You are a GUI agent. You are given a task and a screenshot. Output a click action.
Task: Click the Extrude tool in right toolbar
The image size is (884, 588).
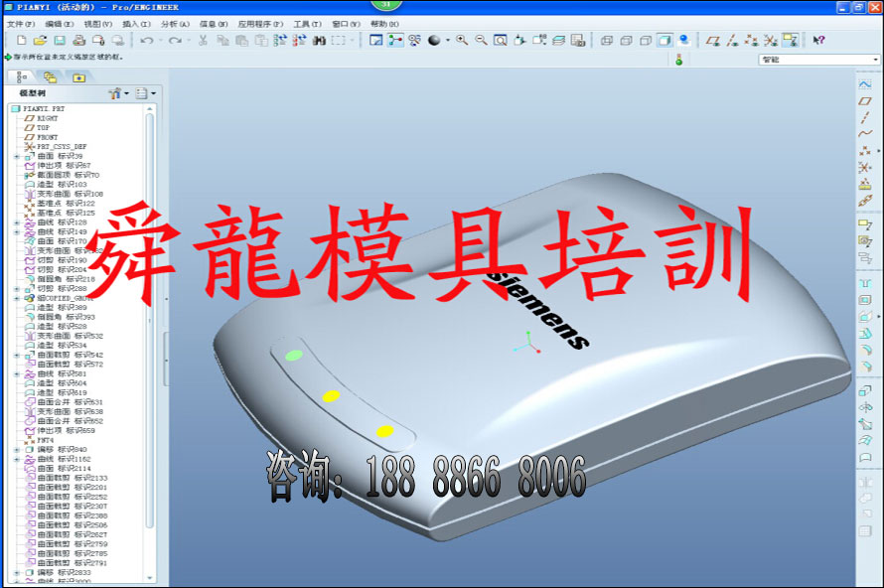865,390
